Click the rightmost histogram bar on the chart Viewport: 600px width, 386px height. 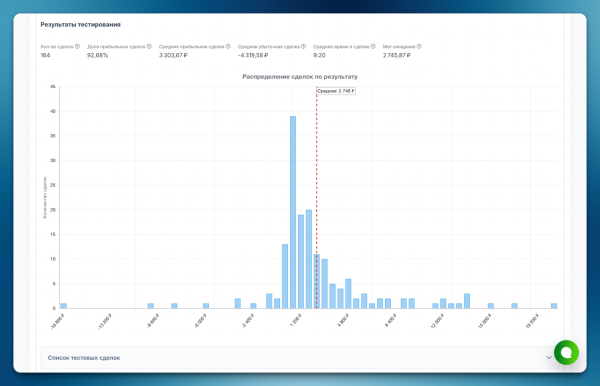(x=554, y=306)
